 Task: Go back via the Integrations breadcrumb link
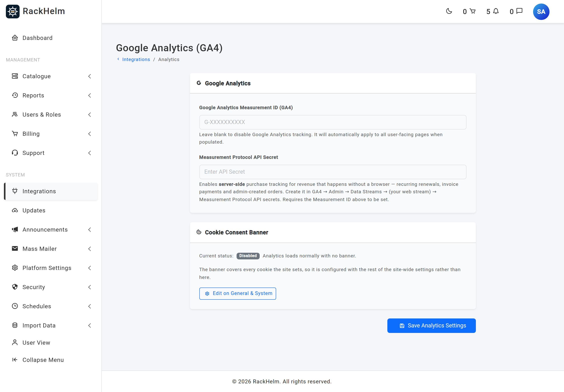pyautogui.click(x=136, y=59)
